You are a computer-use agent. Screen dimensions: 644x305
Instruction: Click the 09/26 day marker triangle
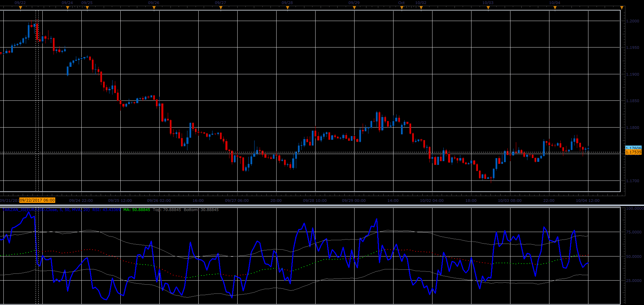154,8
